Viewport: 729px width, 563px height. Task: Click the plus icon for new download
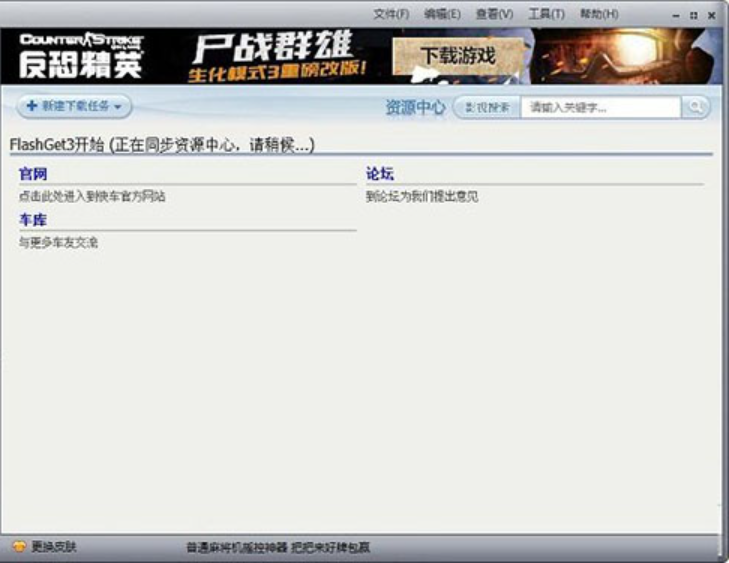(x=32, y=106)
